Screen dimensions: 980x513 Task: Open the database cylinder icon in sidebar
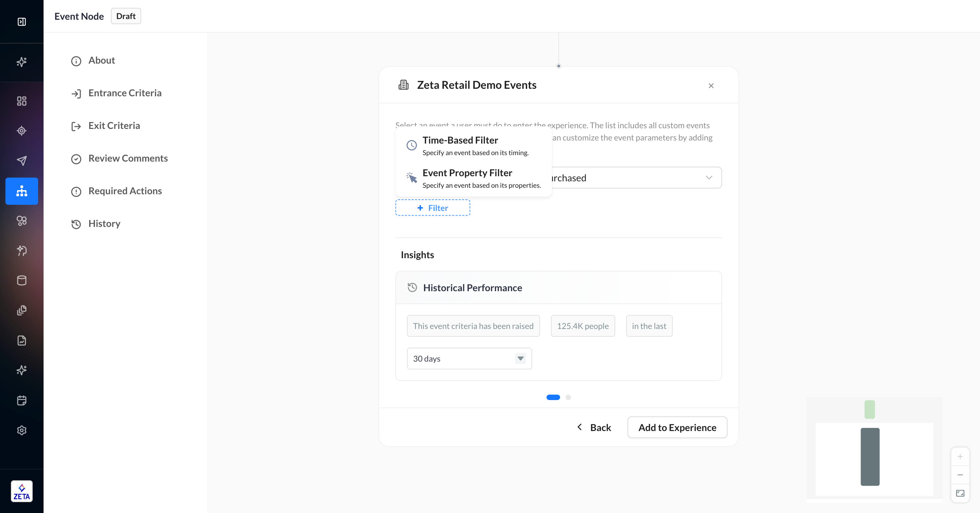click(x=22, y=280)
